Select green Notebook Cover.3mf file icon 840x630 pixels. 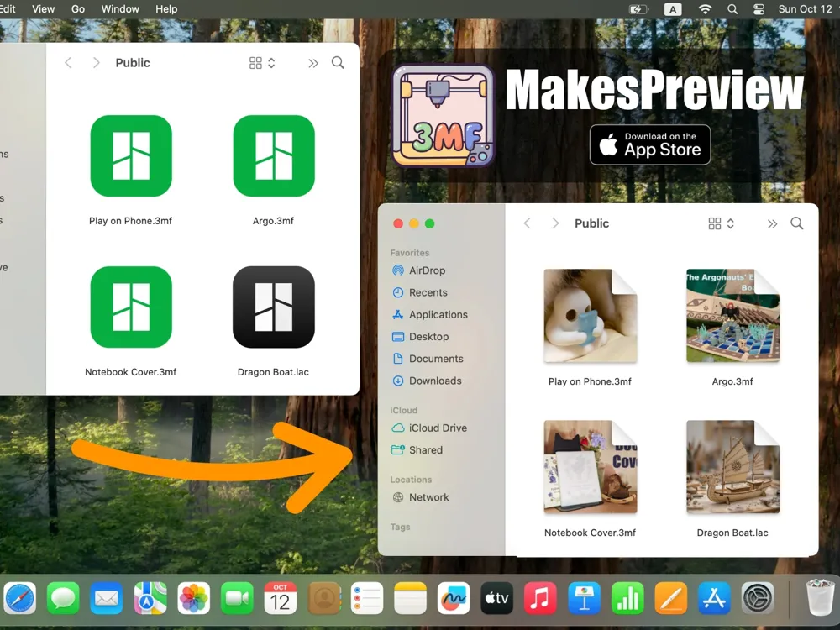(x=131, y=307)
